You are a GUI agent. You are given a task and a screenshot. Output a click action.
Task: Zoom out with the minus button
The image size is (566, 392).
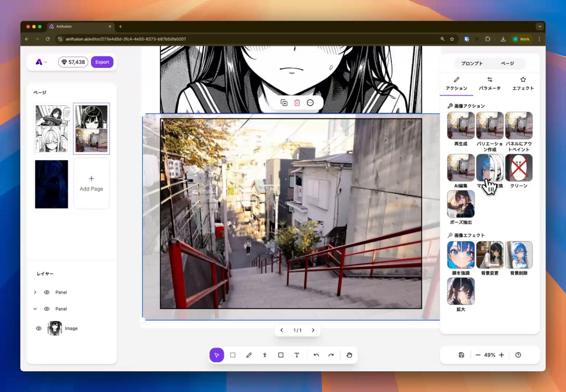(478, 355)
